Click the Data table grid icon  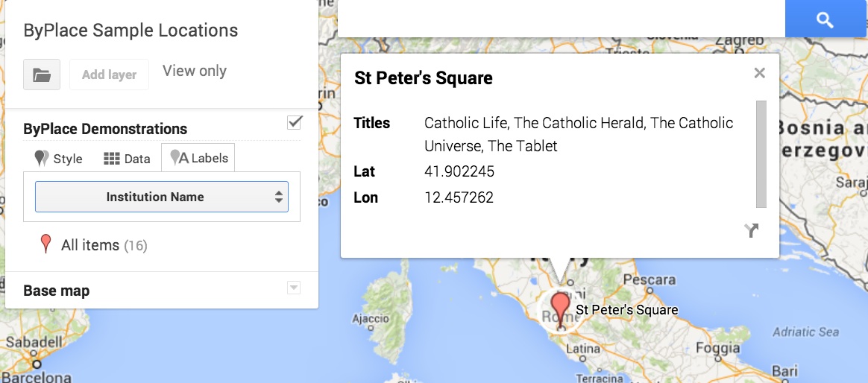(x=112, y=159)
